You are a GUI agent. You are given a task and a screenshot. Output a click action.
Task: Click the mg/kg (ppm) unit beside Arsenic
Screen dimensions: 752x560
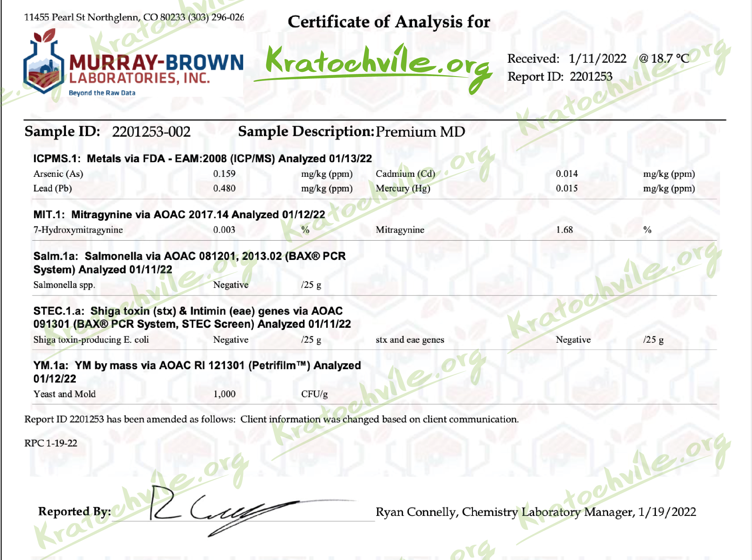[x=327, y=174]
